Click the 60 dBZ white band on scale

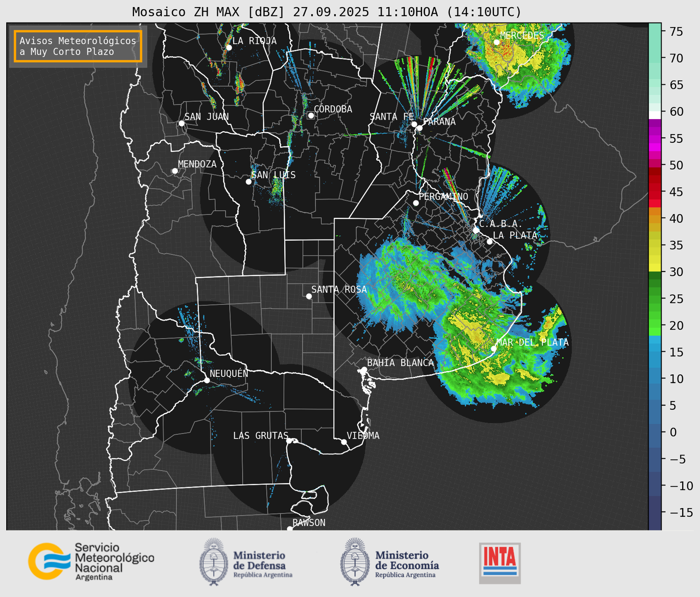coord(655,115)
